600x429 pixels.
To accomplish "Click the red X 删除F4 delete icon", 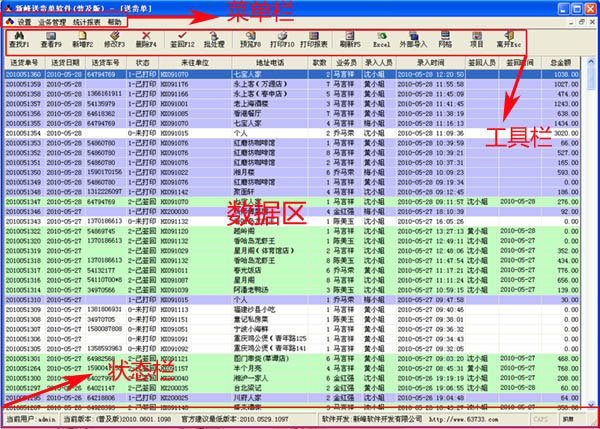I will [146, 40].
